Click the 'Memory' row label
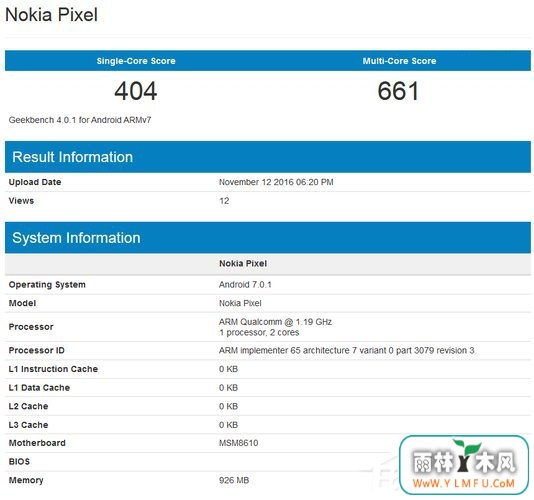This screenshot has height=500, width=534. click(x=26, y=481)
